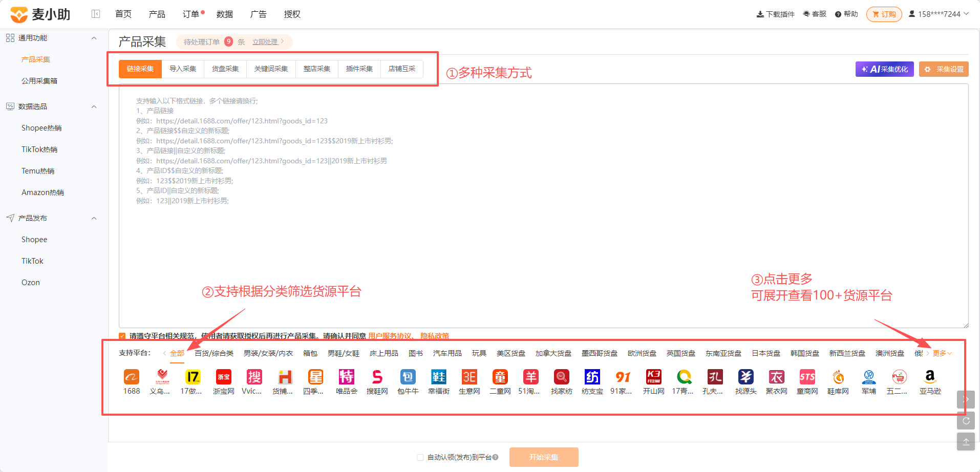Enable 自动认领(发布)到平台 checkbox
The image size is (980, 472).
pyautogui.click(x=420, y=457)
